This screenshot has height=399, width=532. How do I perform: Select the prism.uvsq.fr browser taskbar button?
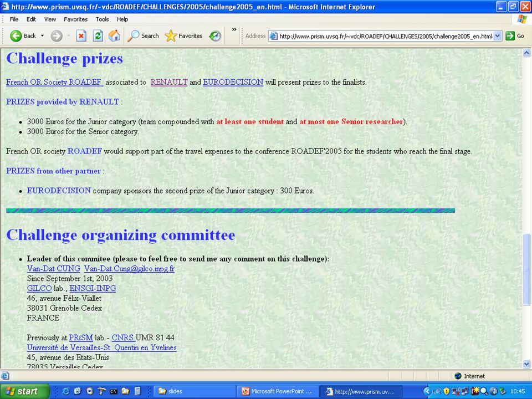(x=361, y=392)
